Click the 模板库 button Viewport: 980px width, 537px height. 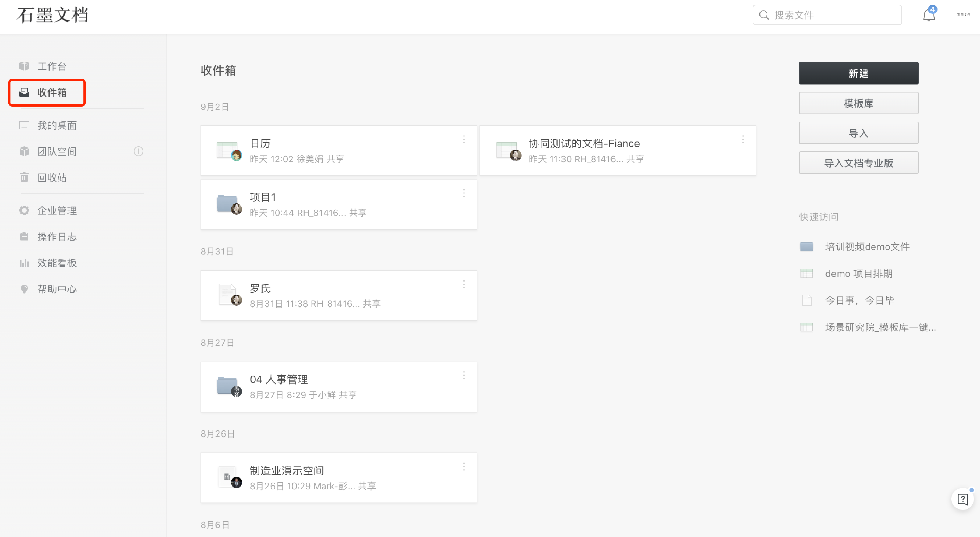tap(859, 104)
